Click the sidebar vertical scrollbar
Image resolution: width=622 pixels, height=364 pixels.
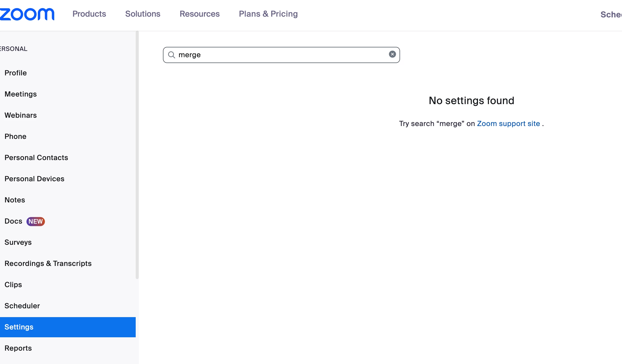click(137, 155)
